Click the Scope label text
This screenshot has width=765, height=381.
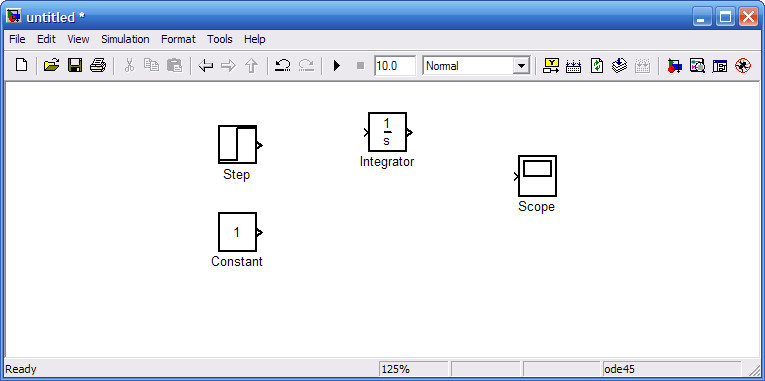[x=536, y=207]
